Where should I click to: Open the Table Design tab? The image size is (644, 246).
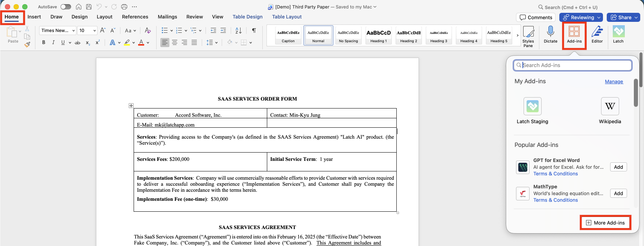(248, 17)
